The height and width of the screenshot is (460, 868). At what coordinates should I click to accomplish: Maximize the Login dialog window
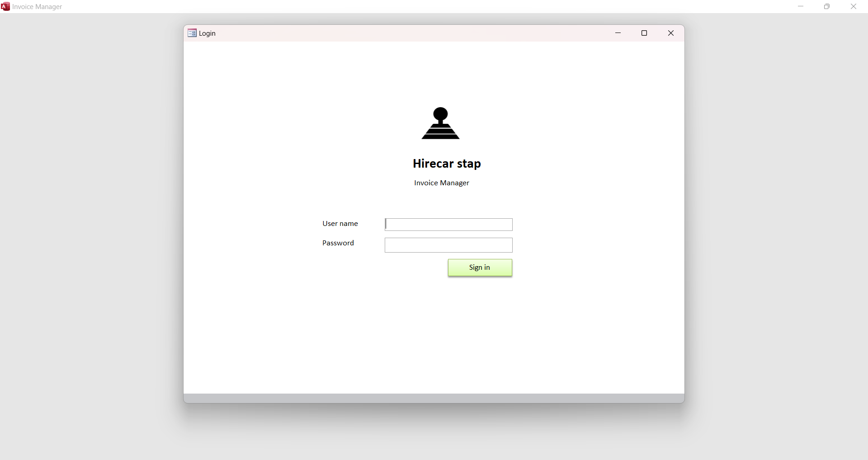[x=644, y=33]
